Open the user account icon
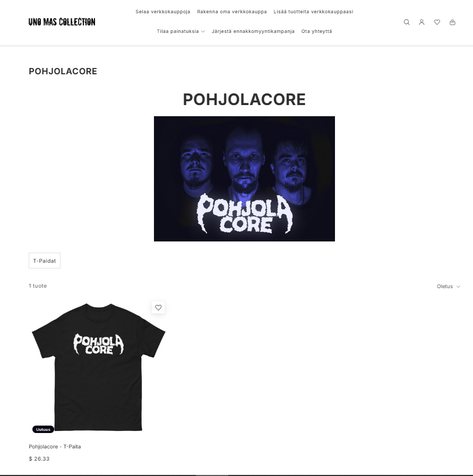Image resolution: width=473 pixels, height=476 pixels. [422, 22]
